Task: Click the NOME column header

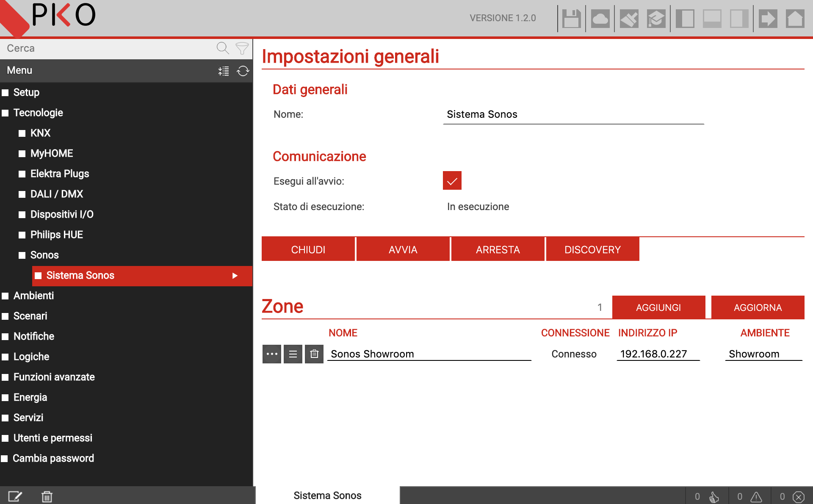Action: click(x=343, y=333)
